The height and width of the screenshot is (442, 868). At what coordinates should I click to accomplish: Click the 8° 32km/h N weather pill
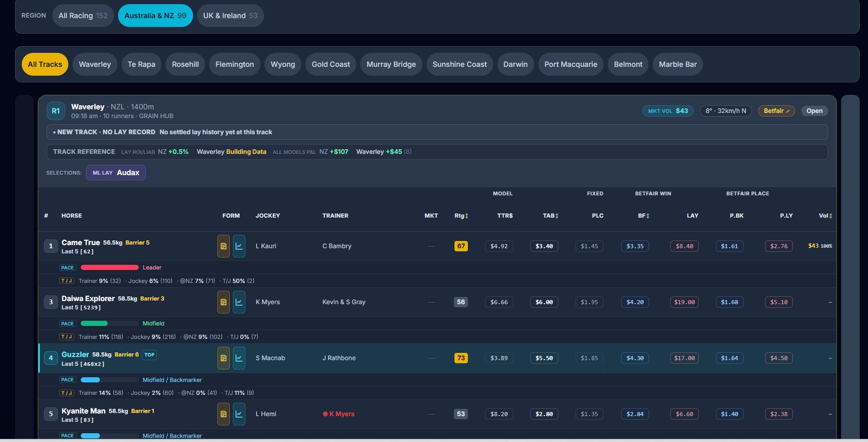[726, 111]
